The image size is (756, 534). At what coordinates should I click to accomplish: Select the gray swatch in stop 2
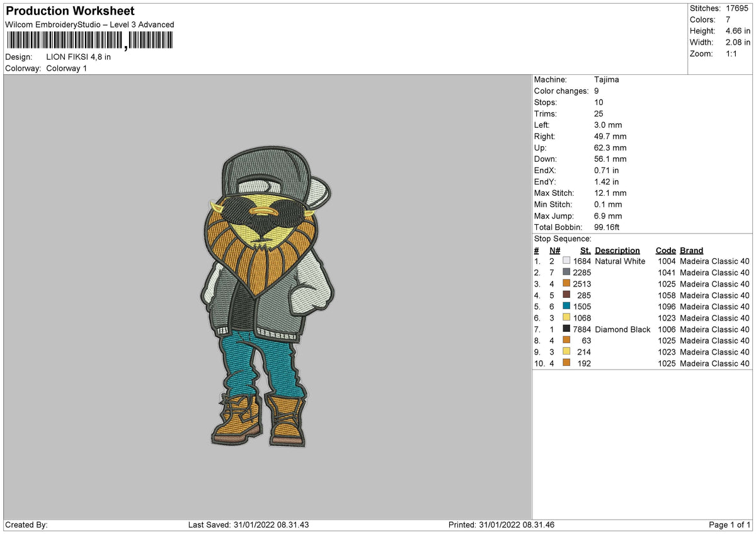(x=566, y=273)
